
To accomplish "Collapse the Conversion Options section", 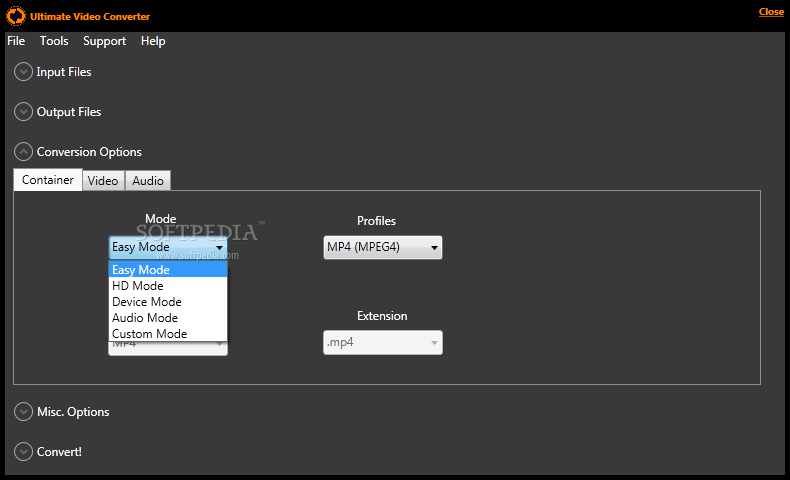I will (23, 152).
